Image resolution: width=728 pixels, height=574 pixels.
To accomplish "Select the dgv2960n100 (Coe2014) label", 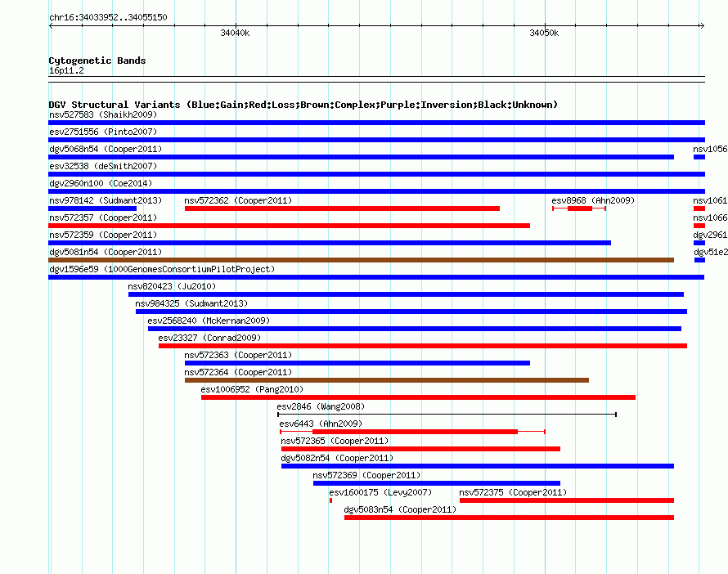I will click(101, 183).
